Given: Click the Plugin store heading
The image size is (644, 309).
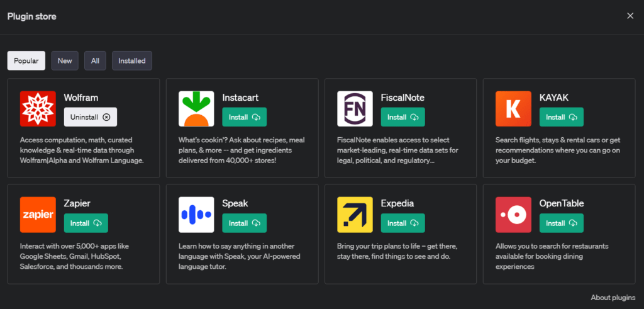Looking at the screenshot, I should click(x=31, y=16).
